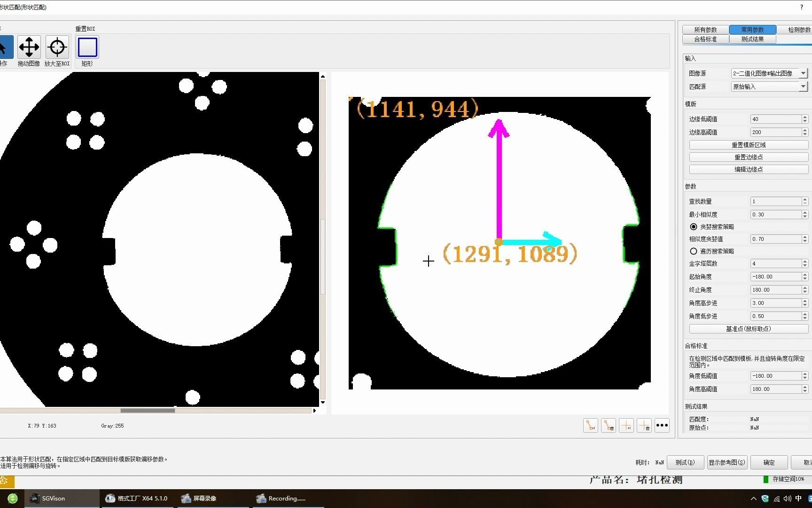Click the 边缘低阈值 value 40 field
This screenshot has width=812, height=508.
(775, 119)
